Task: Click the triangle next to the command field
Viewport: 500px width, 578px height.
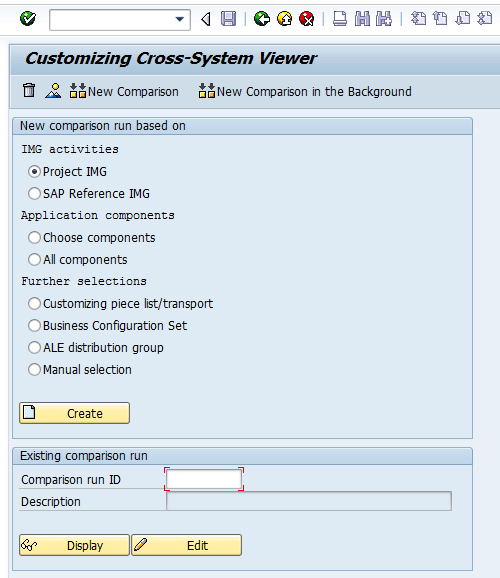Action: 206,19
